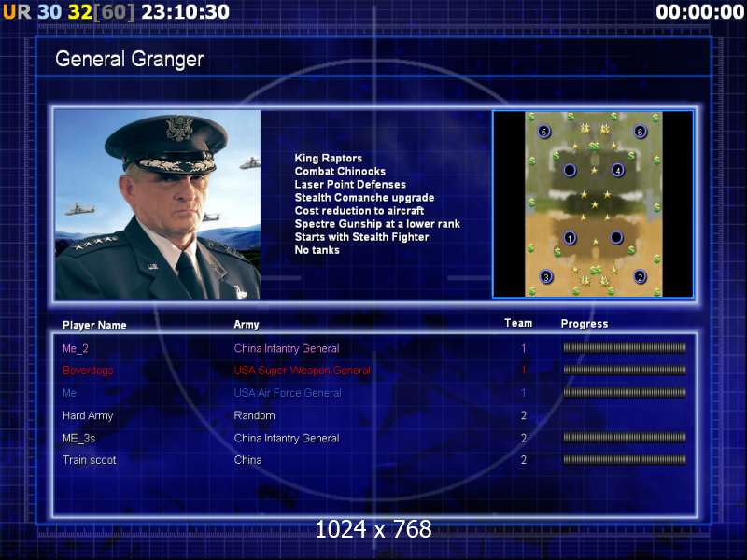747x560 pixels.
Task: Click the Progress column header
Action: (585, 324)
